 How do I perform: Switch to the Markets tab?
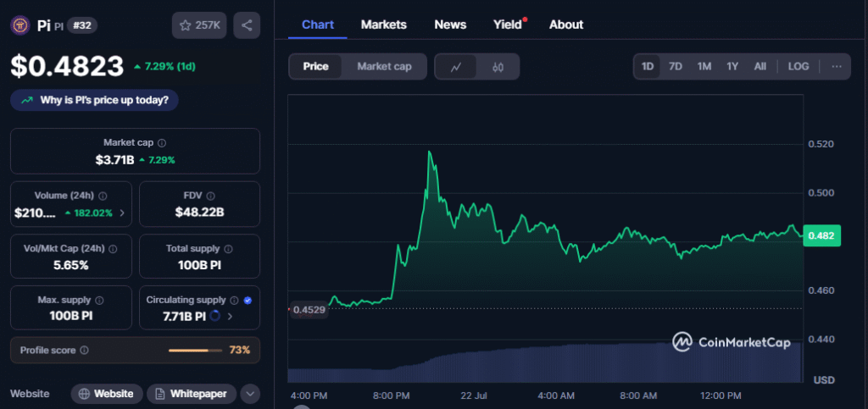384,25
